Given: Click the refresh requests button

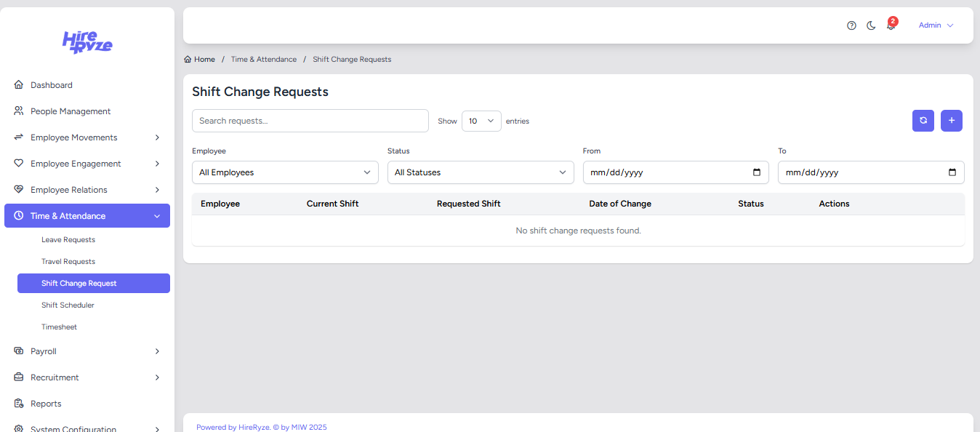Looking at the screenshot, I should (923, 121).
